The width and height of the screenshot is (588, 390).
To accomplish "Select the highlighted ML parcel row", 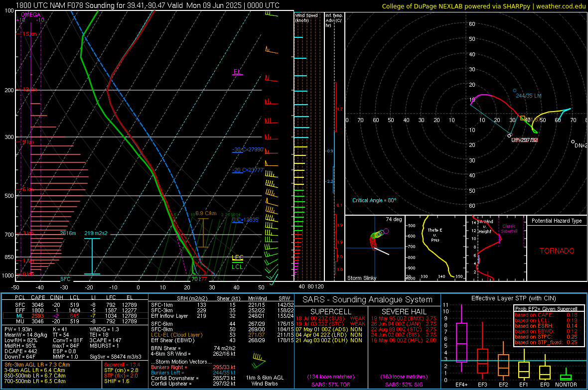I will point(75,316).
